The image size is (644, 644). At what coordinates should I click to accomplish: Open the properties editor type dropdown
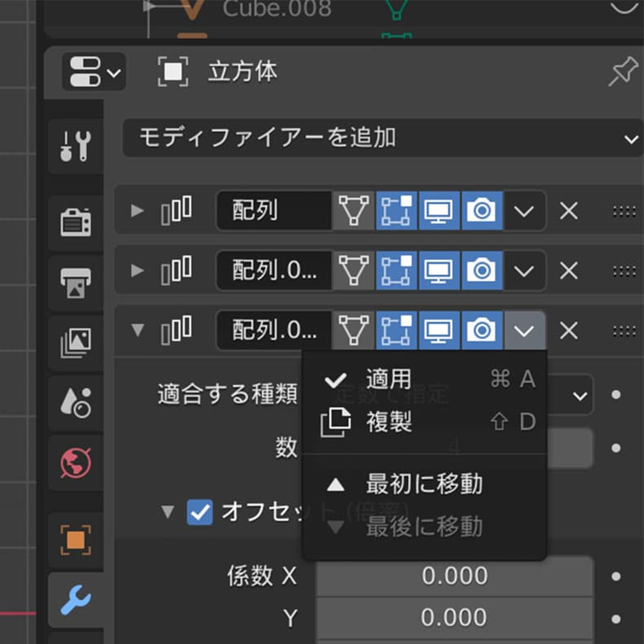pyautogui.click(x=94, y=72)
